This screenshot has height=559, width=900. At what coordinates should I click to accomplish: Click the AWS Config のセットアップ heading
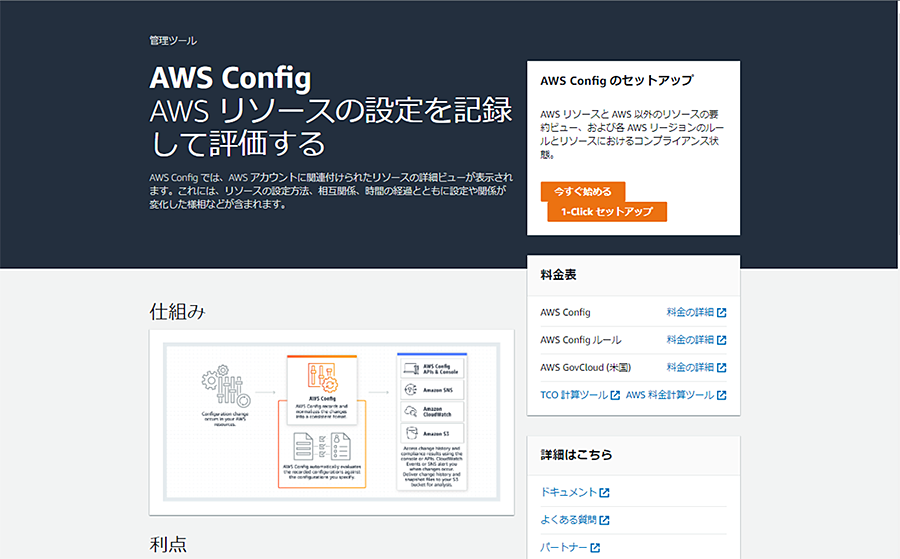pyautogui.click(x=617, y=81)
